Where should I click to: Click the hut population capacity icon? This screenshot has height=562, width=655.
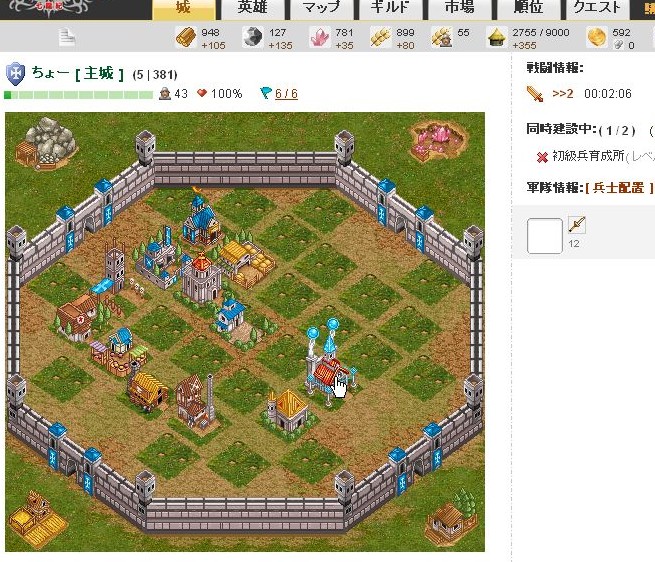[x=498, y=37]
